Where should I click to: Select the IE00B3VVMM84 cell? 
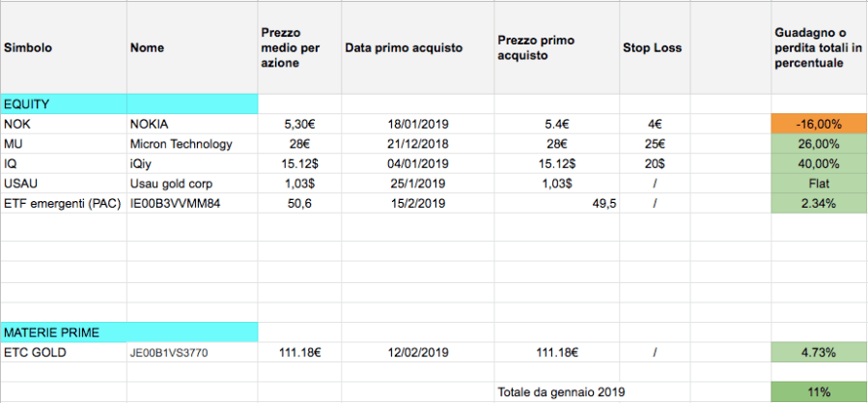tap(181, 202)
